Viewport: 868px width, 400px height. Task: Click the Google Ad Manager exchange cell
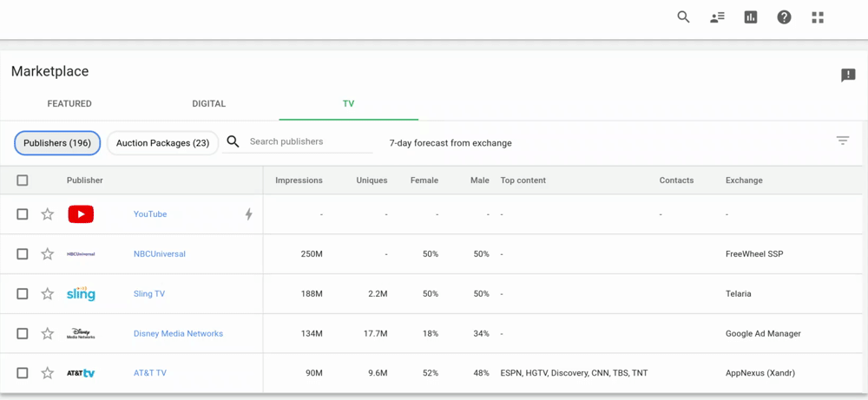pyautogui.click(x=763, y=333)
